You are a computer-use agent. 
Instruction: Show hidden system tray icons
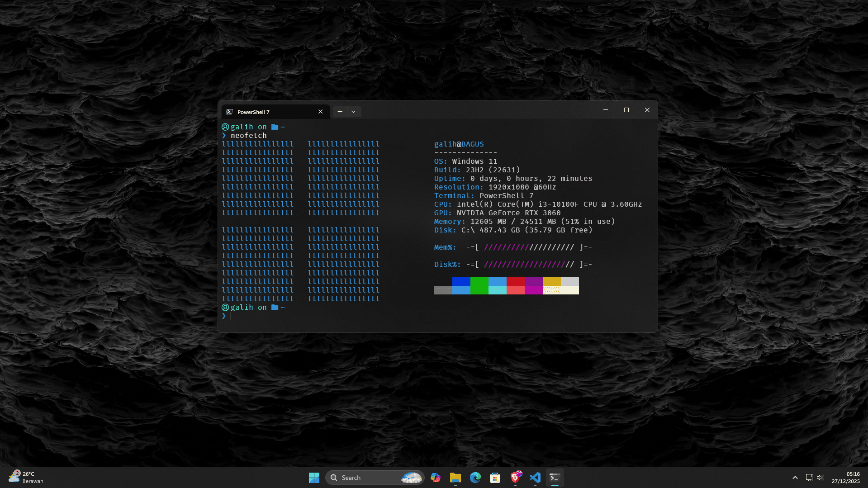pyautogui.click(x=795, y=478)
